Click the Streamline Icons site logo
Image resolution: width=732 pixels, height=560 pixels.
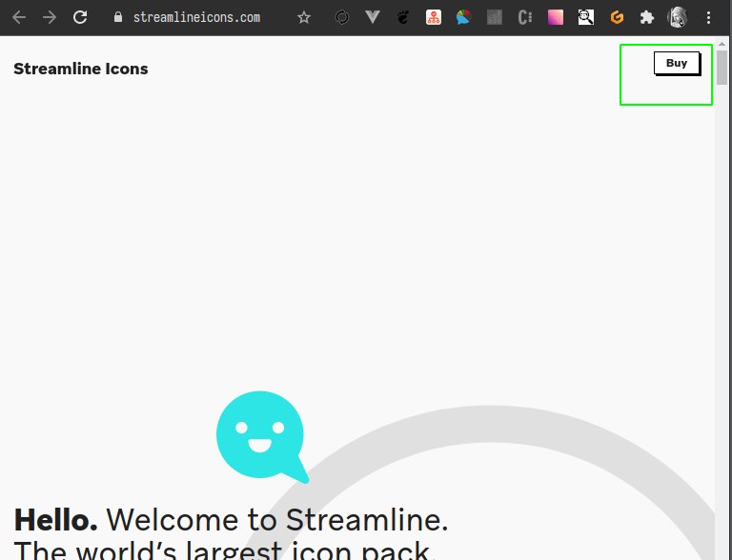pos(81,69)
